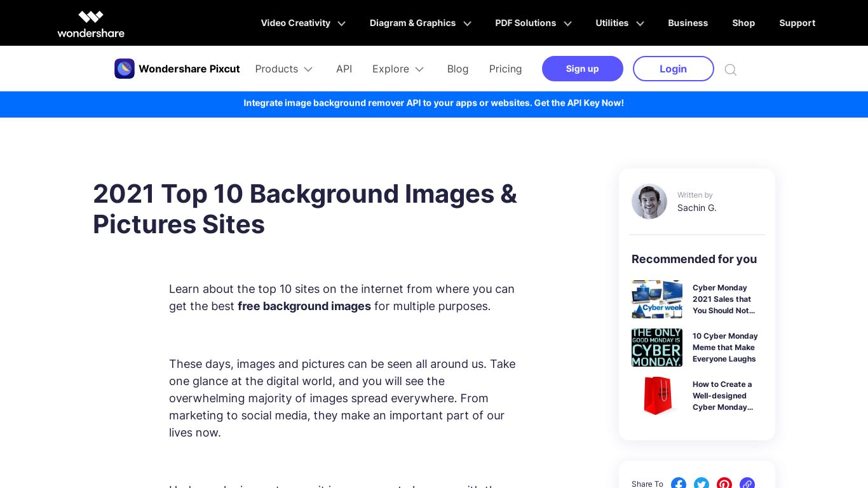Screen dimensions: 868x488
Task: Click the Wondershare logo
Action: point(91,24)
